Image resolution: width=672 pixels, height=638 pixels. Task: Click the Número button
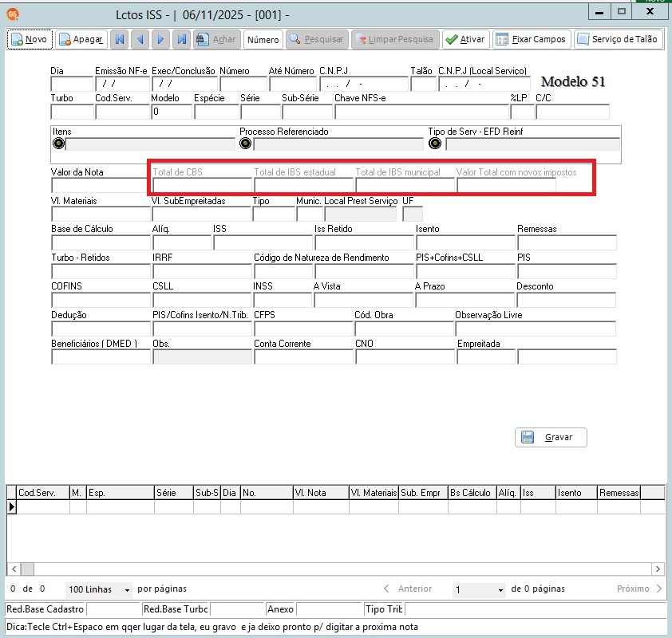[263, 39]
